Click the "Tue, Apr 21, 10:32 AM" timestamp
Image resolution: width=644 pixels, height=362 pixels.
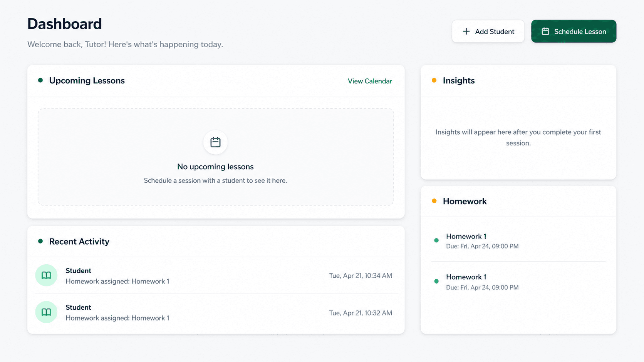pos(361,313)
